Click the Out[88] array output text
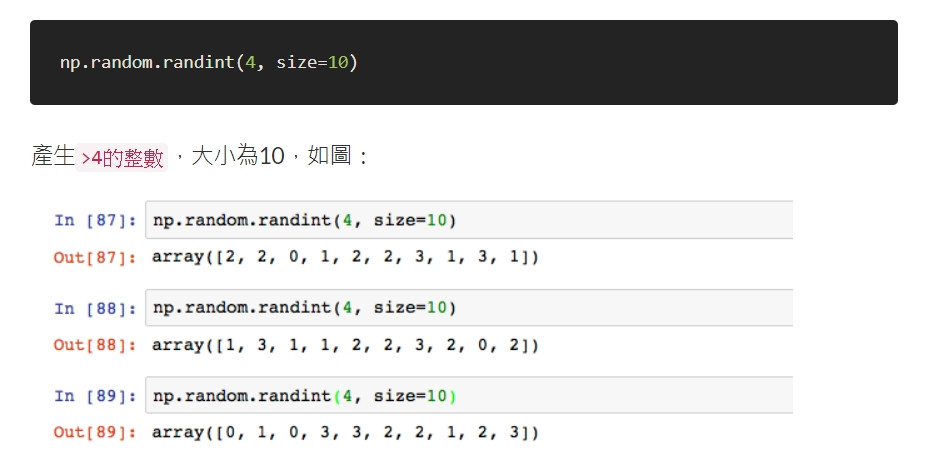This screenshot has width=927, height=469. pos(345,345)
